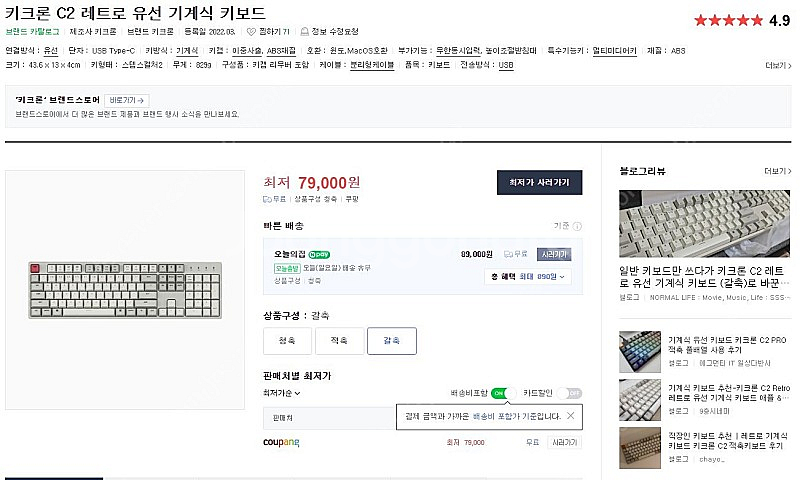The image size is (800, 480).
Task: Select the 적축 switch option
Action: point(339,341)
